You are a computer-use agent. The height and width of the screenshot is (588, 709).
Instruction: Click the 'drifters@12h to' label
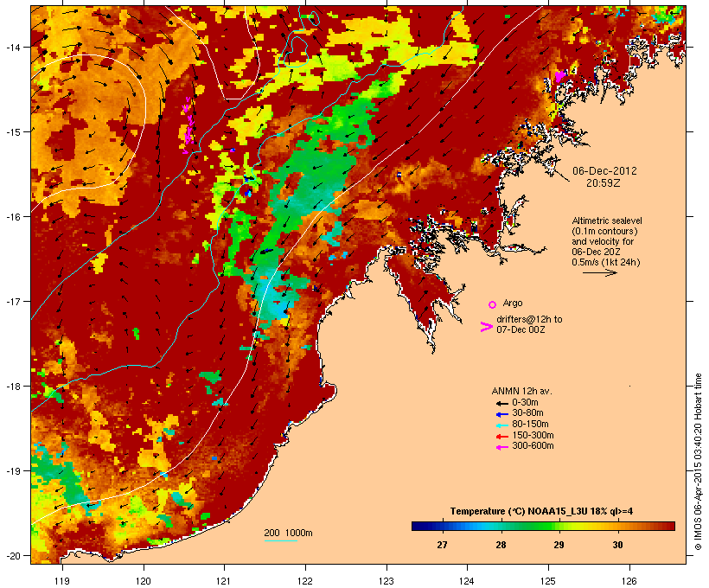click(x=529, y=319)
